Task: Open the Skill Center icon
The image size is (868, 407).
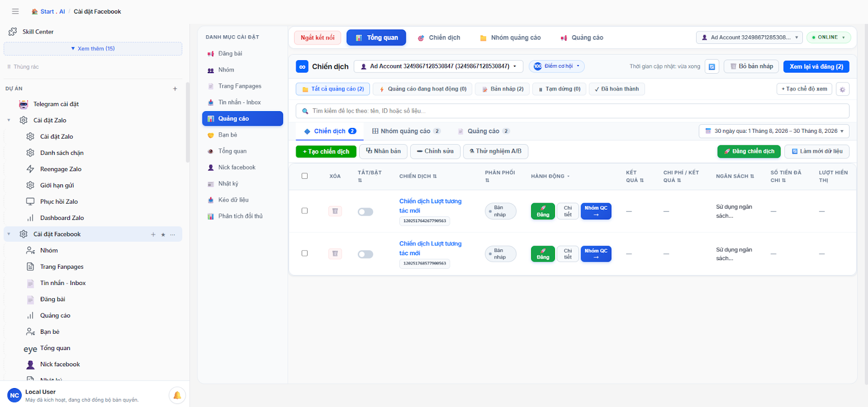Action: click(13, 31)
